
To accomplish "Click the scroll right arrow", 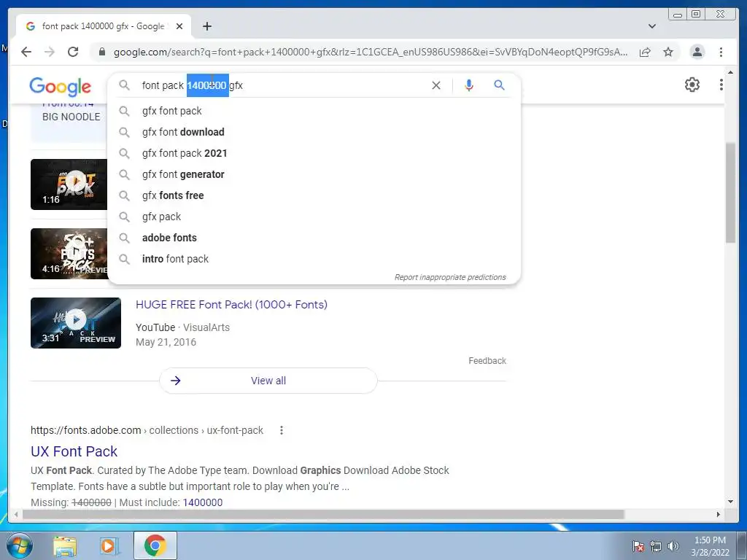I will click(718, 515).
